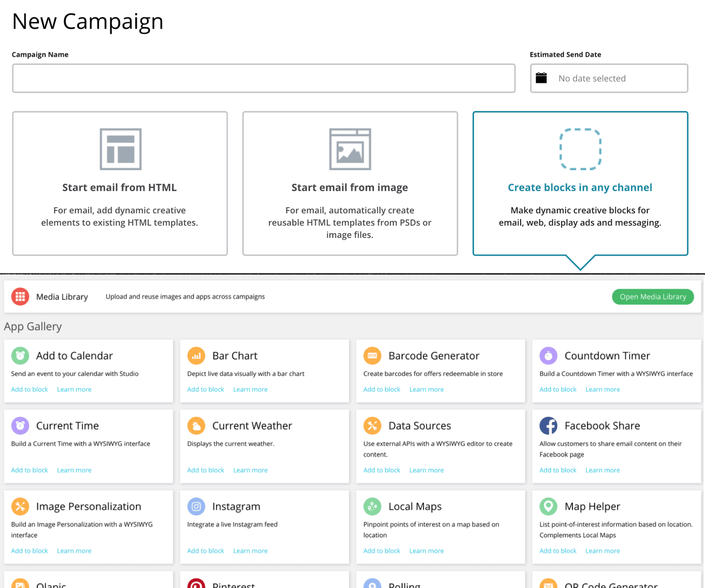Click the Bar Chart app icon
The height and width of the screenshot is (588, 705).
196,356
